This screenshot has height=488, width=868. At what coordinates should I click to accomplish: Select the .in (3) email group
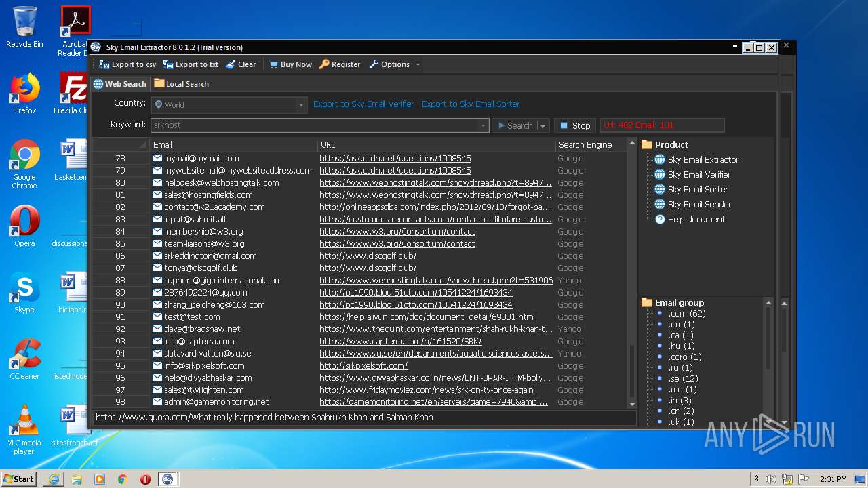coord(680,400)
